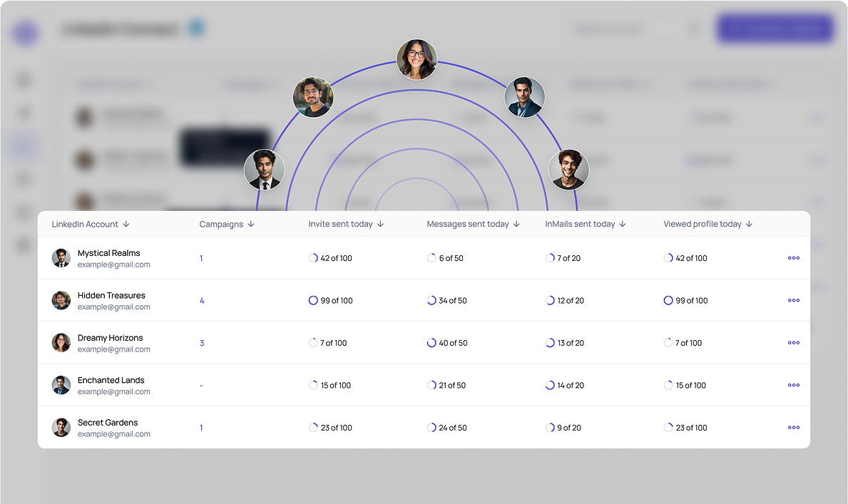This screenshot has height=504, width=848.
Task: Click Dreamy Horizons messages progress ring
Action: pos(431,343)
